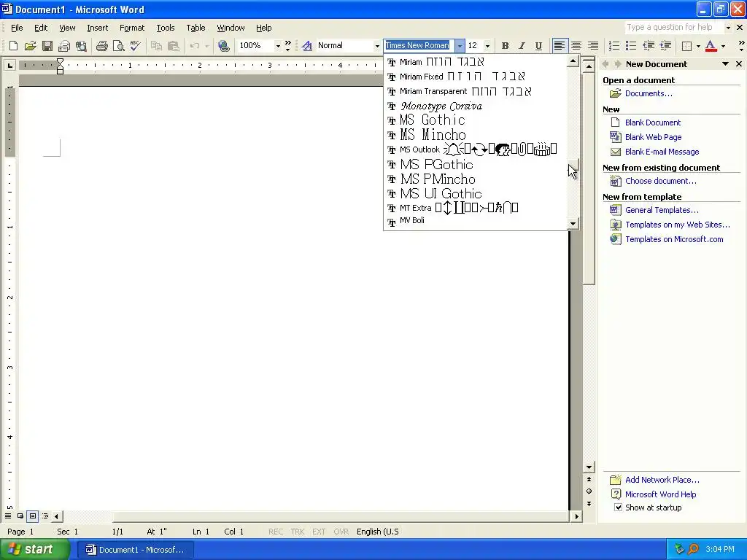This screenshot has height=560, width=747.
Task: Click the Select Browse Object button
Action: 589,491
